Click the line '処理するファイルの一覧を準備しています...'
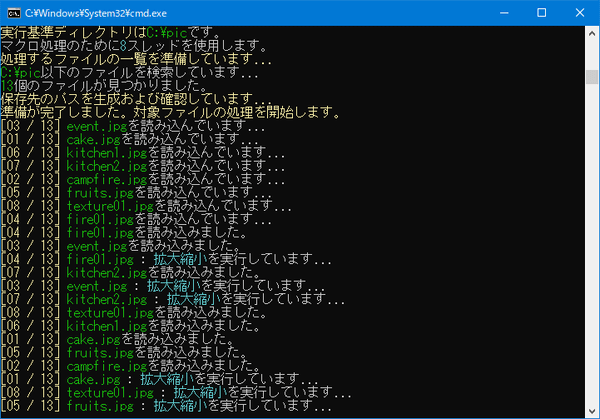600x419 pixels. (136, 59)
